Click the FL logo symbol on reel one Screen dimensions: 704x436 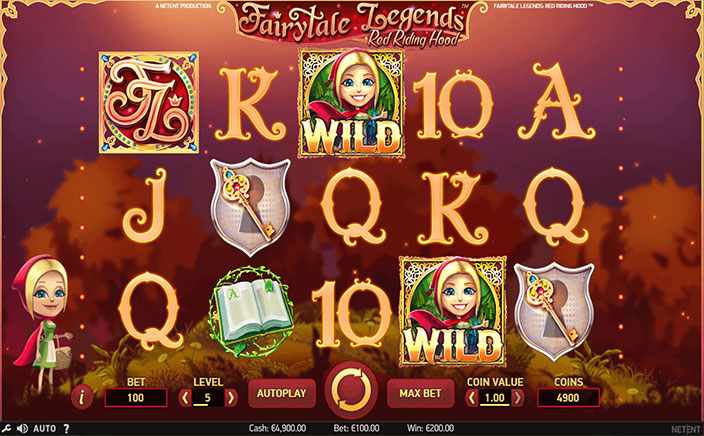pyautogui.click(x=149, y=102)
